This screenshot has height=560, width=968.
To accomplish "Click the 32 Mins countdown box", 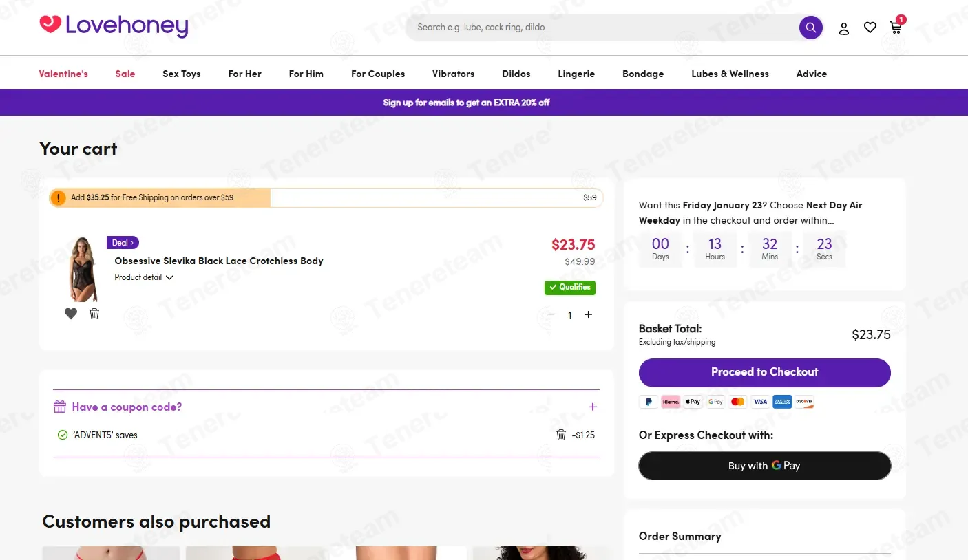I will pyautogui.click(x=770, y=248).
